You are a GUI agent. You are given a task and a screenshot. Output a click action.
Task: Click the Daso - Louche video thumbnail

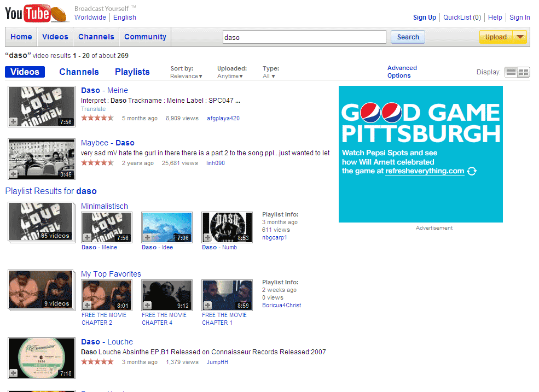coord(42,358)
